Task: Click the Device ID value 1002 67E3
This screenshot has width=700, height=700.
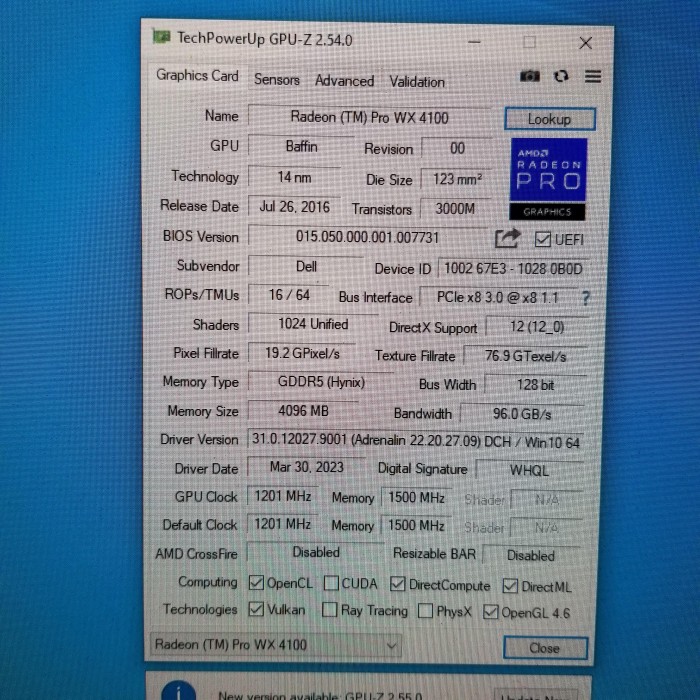Action: tap(513, 269)
